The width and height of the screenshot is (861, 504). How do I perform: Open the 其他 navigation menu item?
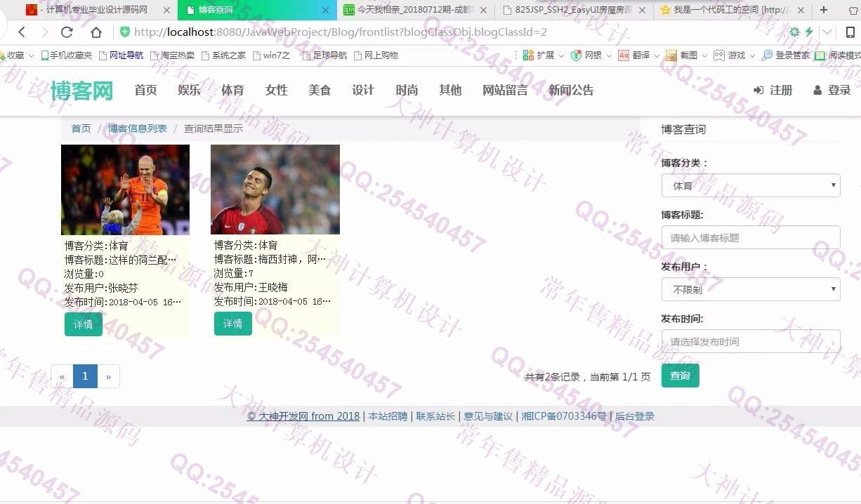click(450, 91)
